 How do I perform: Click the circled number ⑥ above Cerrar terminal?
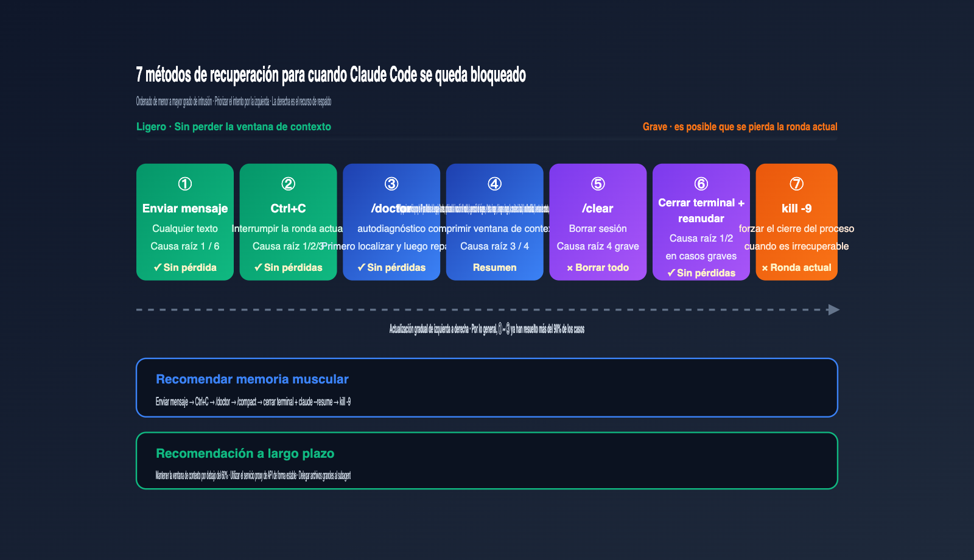click(x=701, y=184)
